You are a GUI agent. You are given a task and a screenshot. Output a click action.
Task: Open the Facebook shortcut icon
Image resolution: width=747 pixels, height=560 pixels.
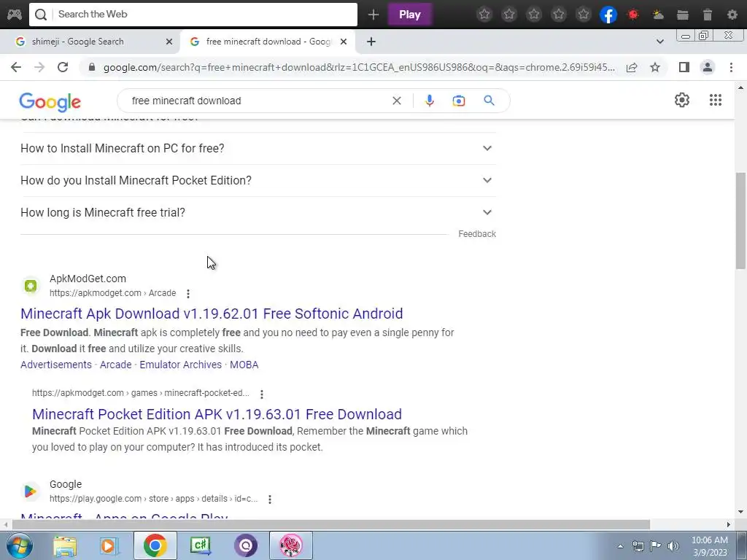[608, 15]
